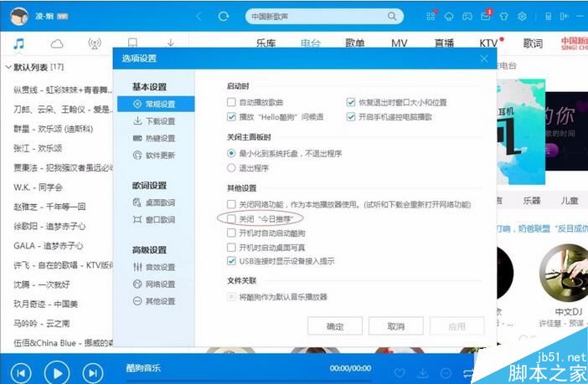Skip to the next song
The image size is (588, 384).
(x=93, y=373)
